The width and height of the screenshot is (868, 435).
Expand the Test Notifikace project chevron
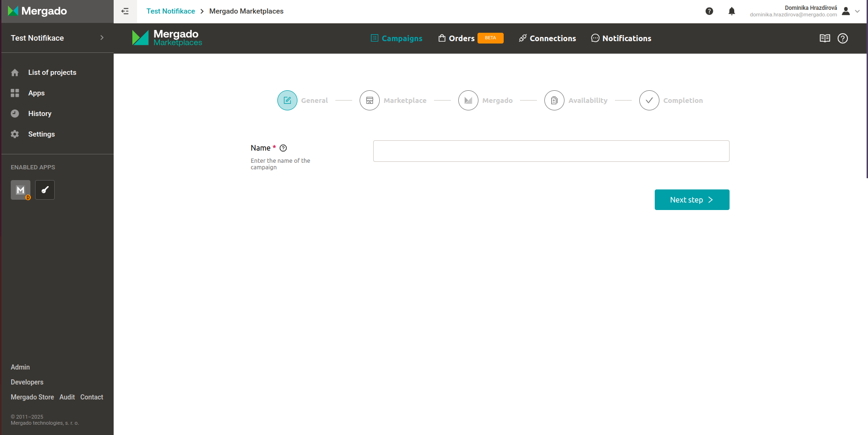point(102,38)
